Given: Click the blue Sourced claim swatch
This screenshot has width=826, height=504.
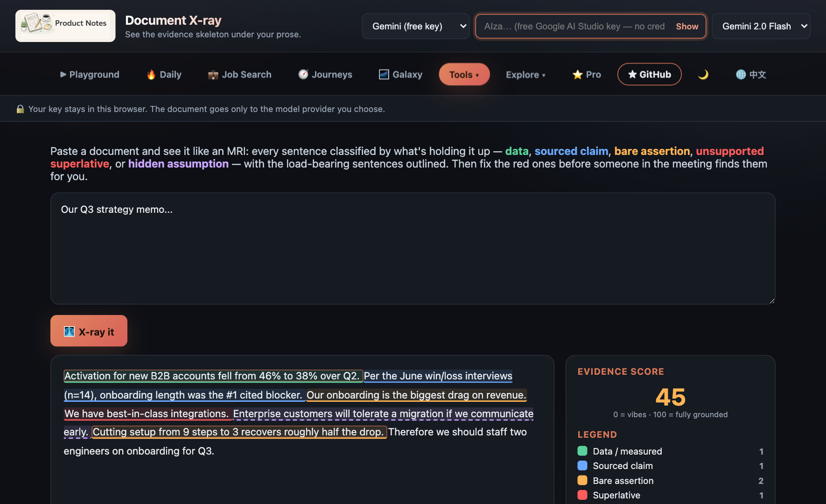Looking at the screenshot, I should point(582,466).
